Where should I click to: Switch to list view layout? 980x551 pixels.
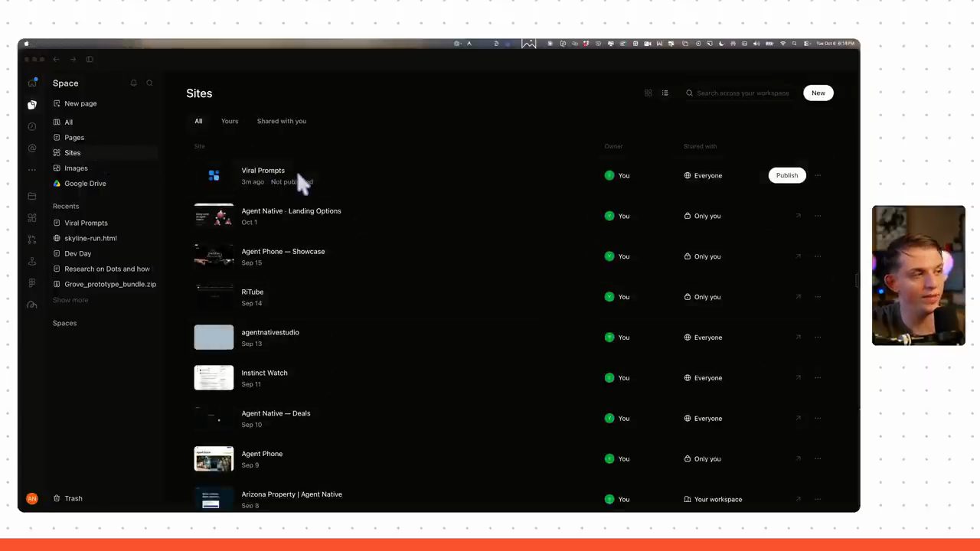pos(665,93)
